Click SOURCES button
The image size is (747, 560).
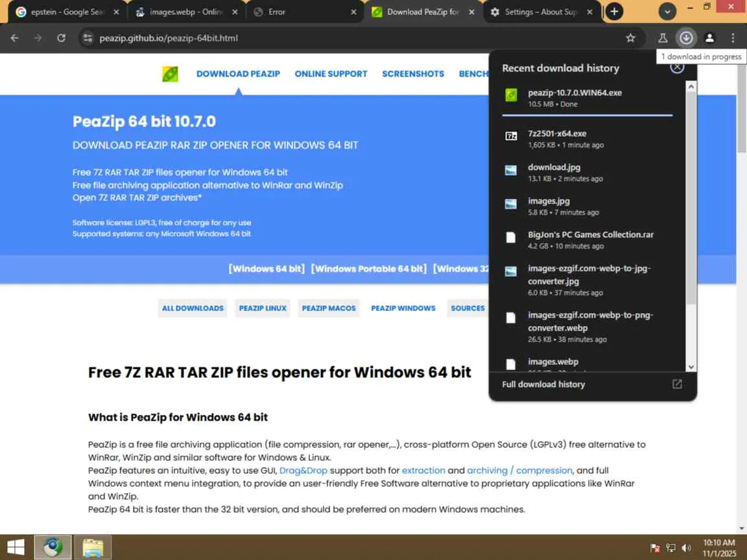(468, 308)
